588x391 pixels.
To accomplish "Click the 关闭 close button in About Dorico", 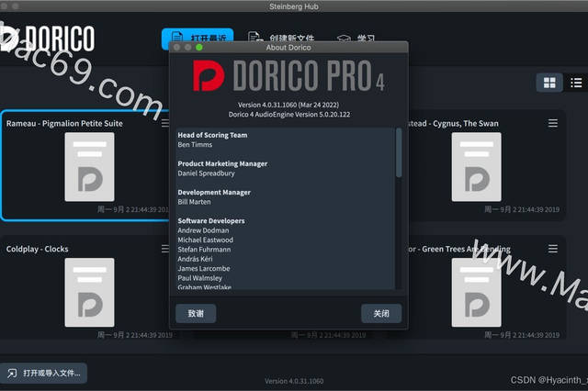I will [381, 314].
